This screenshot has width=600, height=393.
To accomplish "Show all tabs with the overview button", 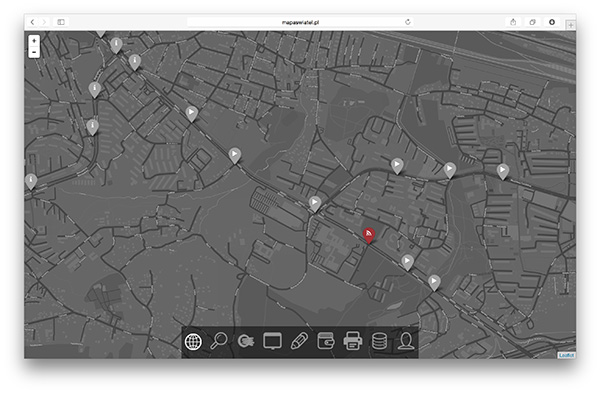I will (x=532, y=22).
